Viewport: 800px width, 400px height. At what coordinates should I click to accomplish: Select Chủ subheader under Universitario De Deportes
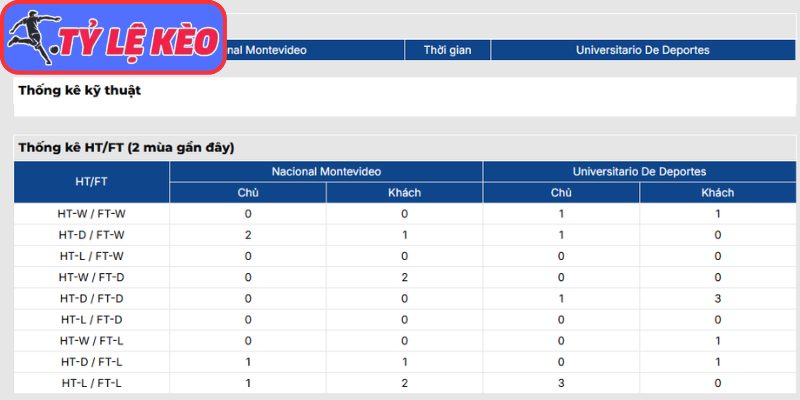coord(561,192)
